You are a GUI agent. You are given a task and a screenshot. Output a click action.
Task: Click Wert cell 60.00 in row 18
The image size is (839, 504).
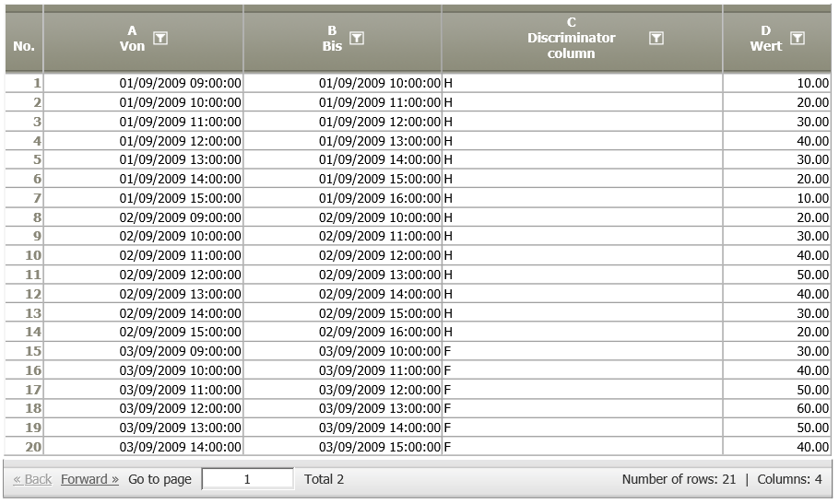(776, 408)
